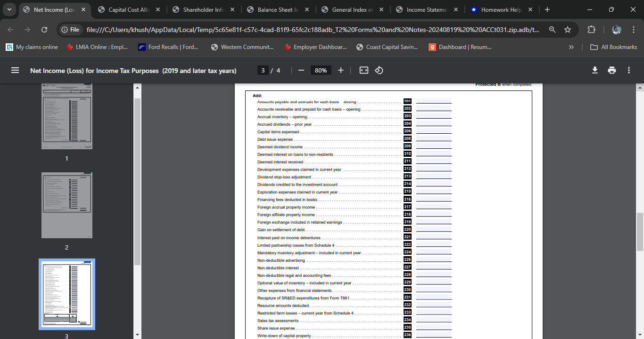Image resolution: width=644 pixels, height=339 pixels.
Task: Click the line 202 amount field
Action: click(x=434, y=109)
